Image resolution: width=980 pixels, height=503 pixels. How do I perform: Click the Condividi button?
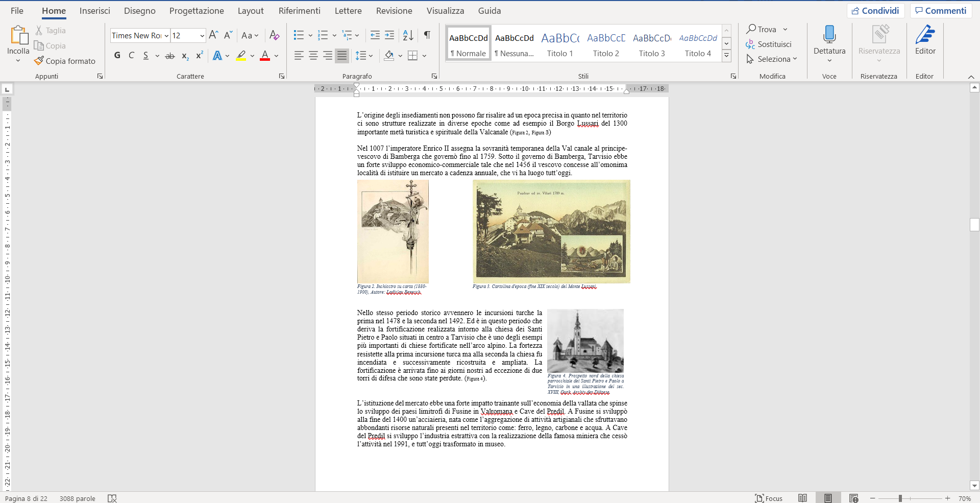(875, 11)
